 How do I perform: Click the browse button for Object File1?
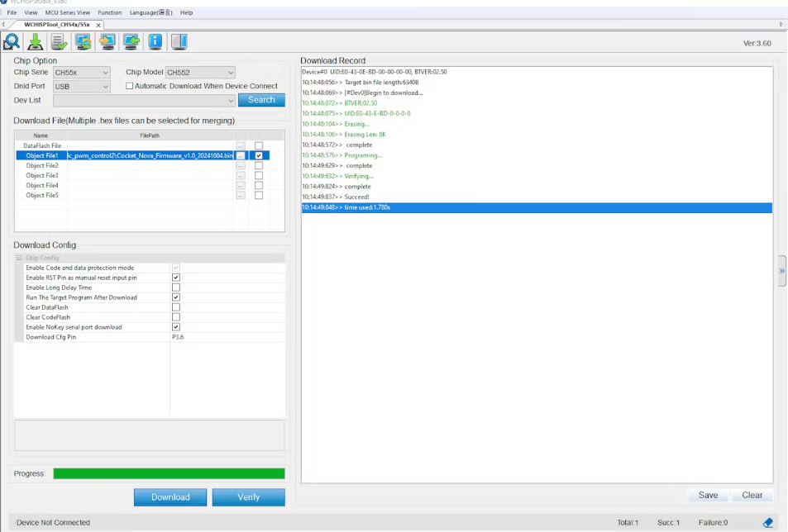(241, 155)
